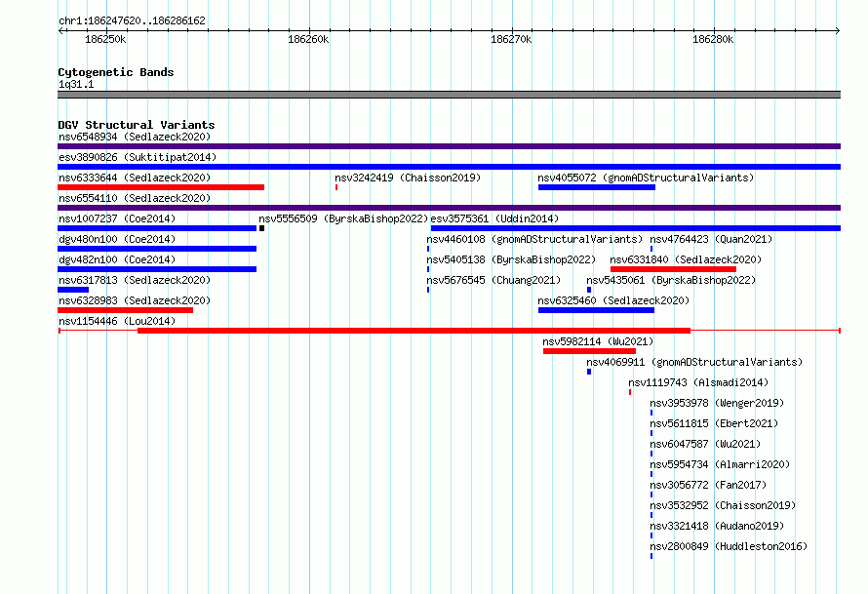Click the nsv6548934 (Sedlazeck2020) variant label
The height and width of the screenshot is (594, 868).
click(135, 137)
